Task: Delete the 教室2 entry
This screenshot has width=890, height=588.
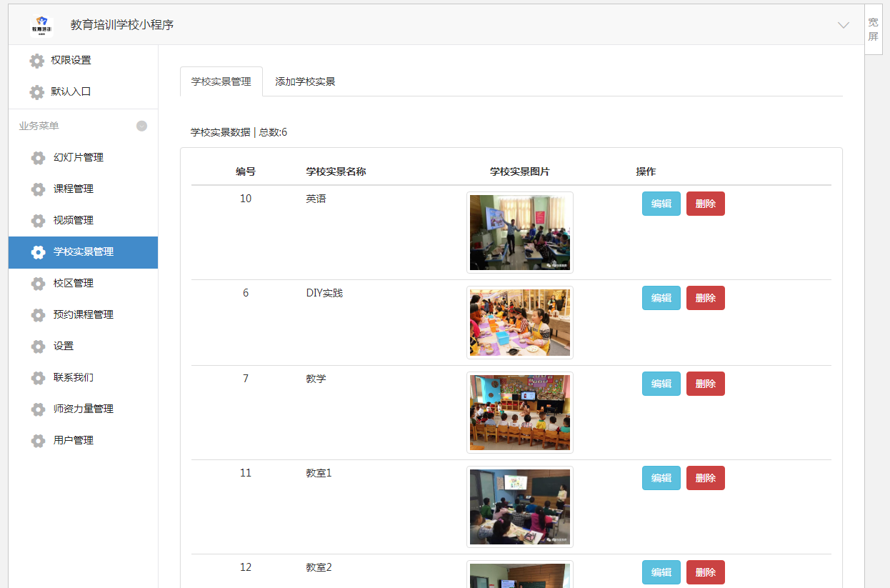Action: pyautogui.click(x=706, y=572)
